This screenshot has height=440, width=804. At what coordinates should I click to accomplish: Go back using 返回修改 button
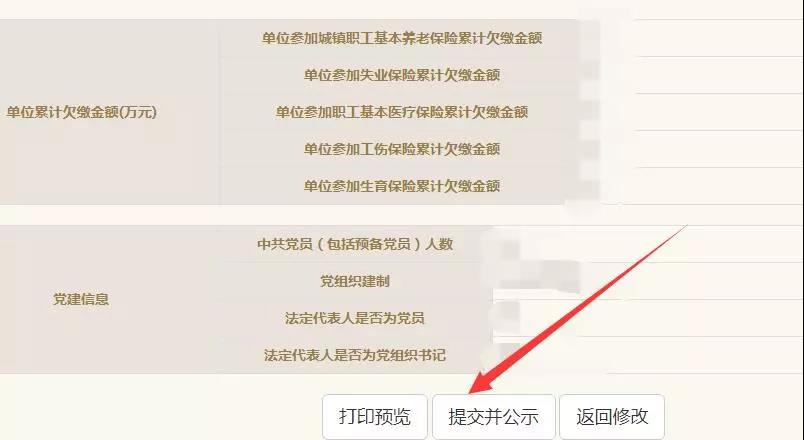click(x=612, y=416)
